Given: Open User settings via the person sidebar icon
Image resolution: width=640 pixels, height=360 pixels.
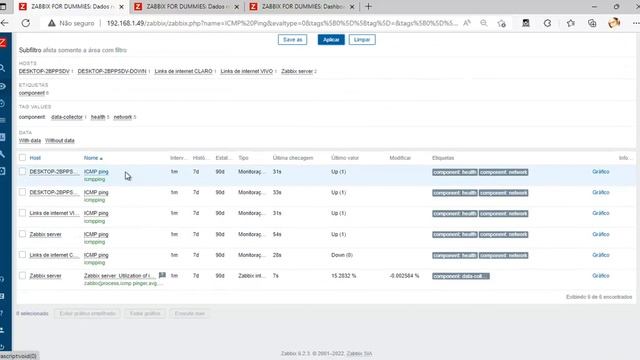Looking at the screenshot, I should coord(2,330).
